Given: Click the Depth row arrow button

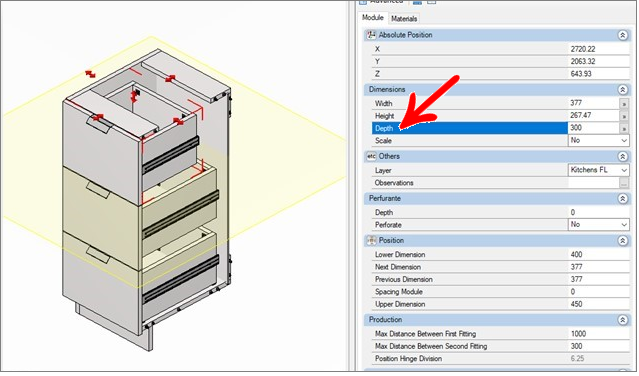Looking at the screenshot, I should coord(624,128).
